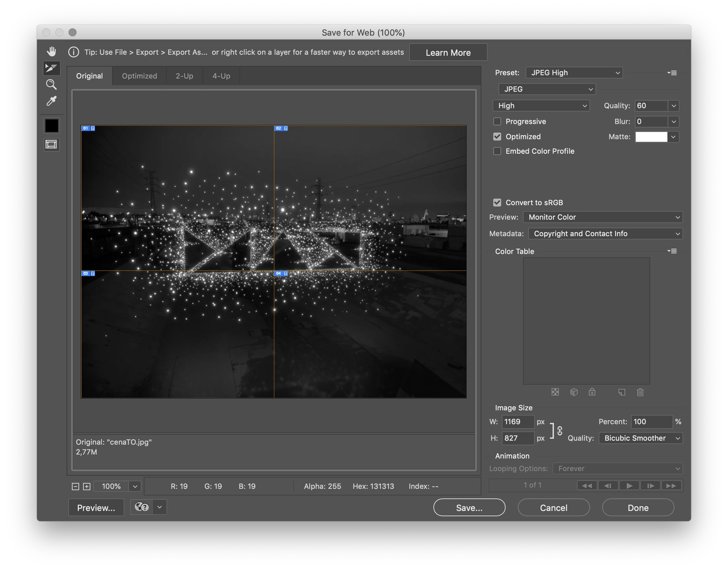The height and width of the screenshot is (570, 728).
Task: Open the Optimize panel menu icon
Action: pyautogui.click(x=672, y=73)
